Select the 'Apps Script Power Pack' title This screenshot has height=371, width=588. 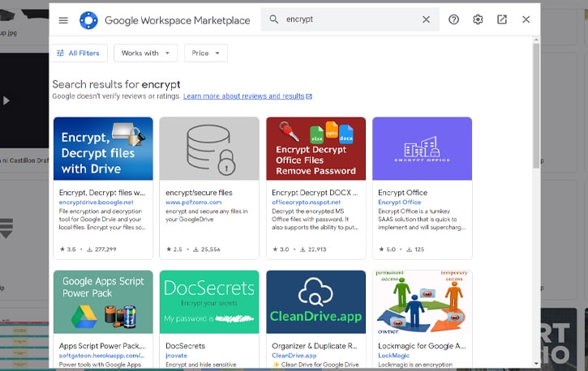coord(102,346)
